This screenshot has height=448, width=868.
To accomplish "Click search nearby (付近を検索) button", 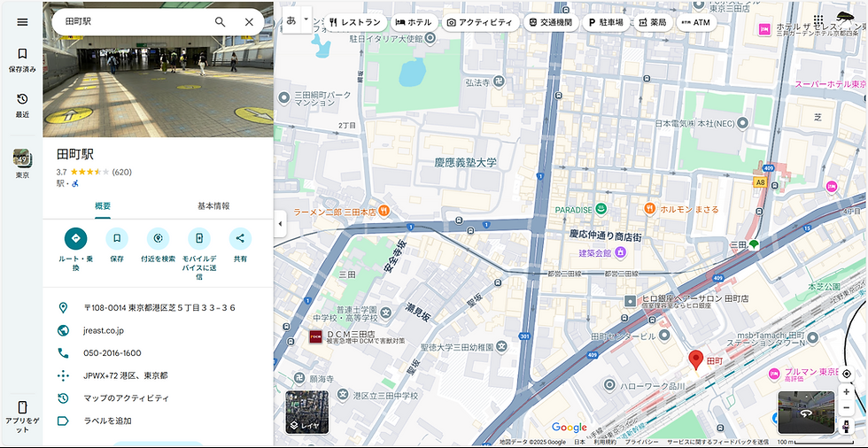I will click(158, 238).
